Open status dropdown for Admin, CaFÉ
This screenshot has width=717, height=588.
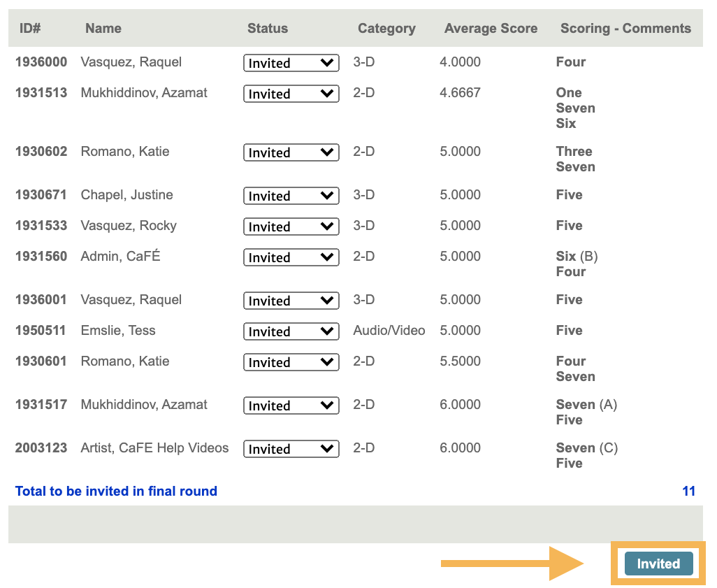[x=291, y=257]
